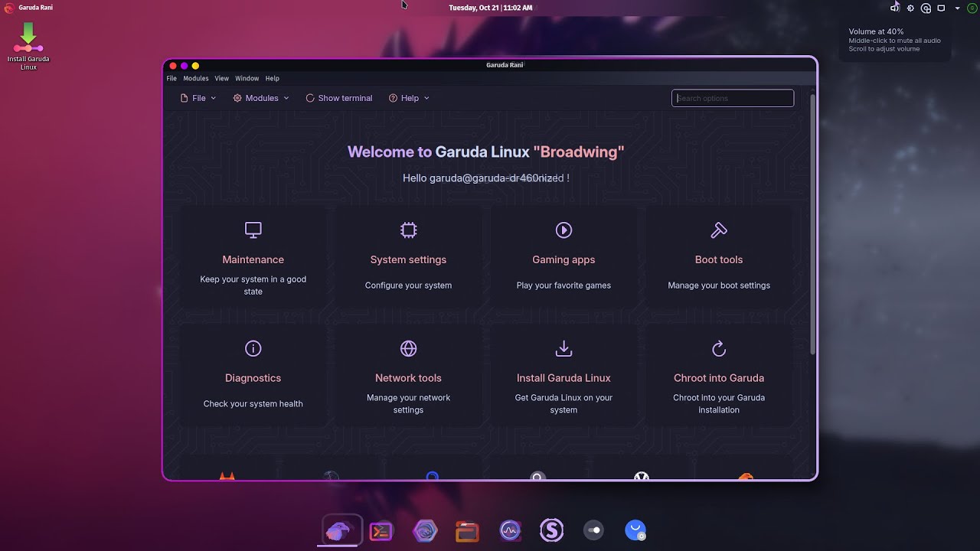980x551 pixels.
Task: Click the brightness tray icon
Action: point(910,8)
